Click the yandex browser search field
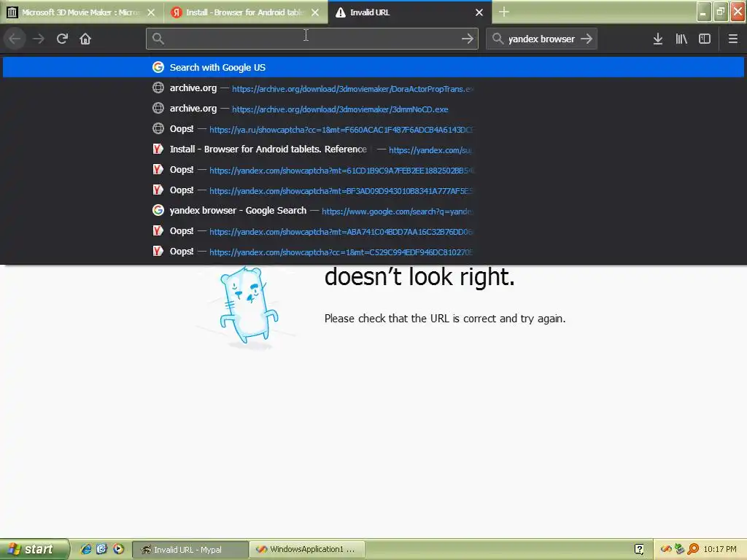The width and height of the screenshot is (747, 560). point(541,39)
